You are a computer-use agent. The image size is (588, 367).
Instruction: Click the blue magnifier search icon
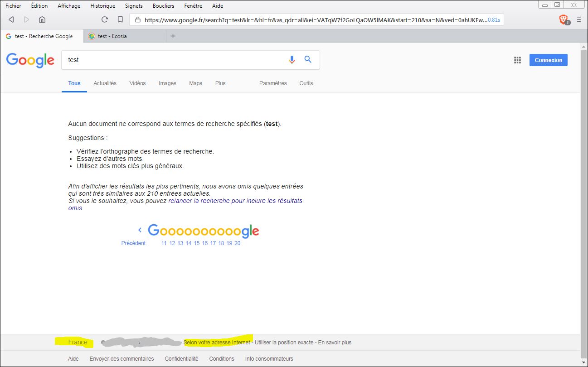(308, 59)
